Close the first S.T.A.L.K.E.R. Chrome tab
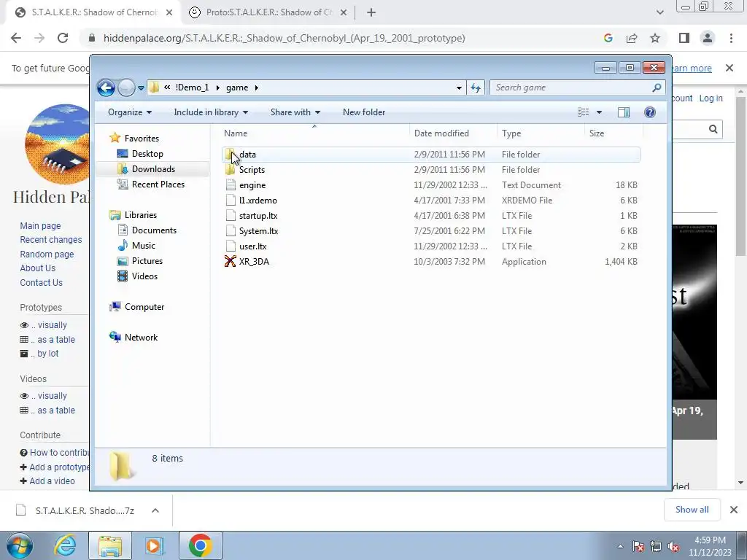Image resolution: width=747 pixels, height=560 pixels. pos(169,12)
